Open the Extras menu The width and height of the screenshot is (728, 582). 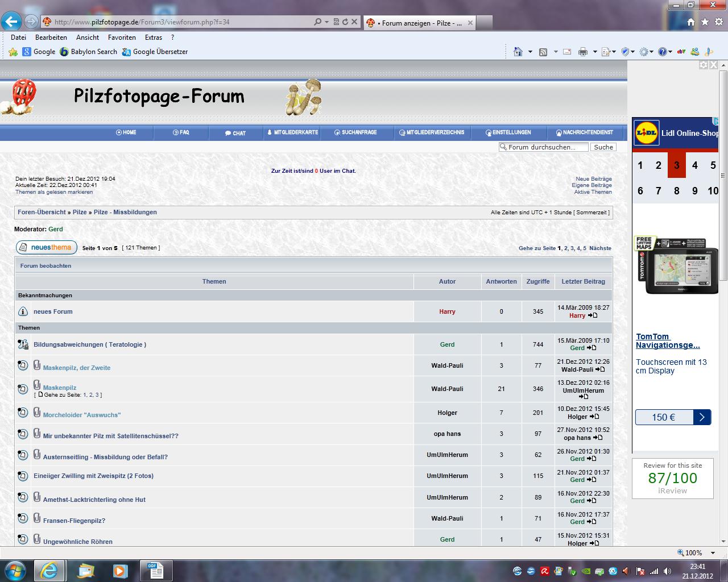154,38
